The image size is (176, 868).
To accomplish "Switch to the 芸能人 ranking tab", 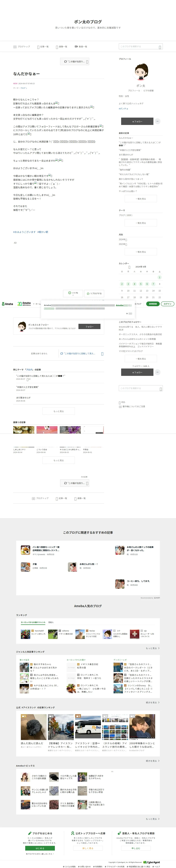I will (51, 622).
